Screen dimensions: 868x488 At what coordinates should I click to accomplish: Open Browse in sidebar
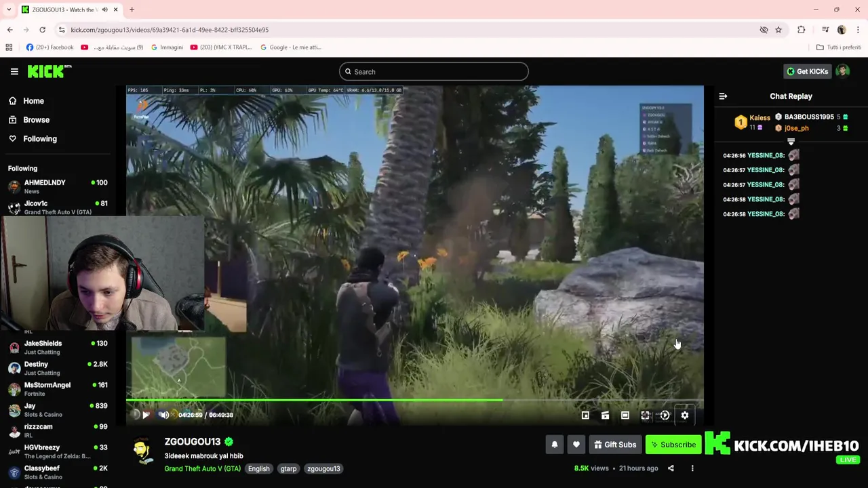point(29,120)
